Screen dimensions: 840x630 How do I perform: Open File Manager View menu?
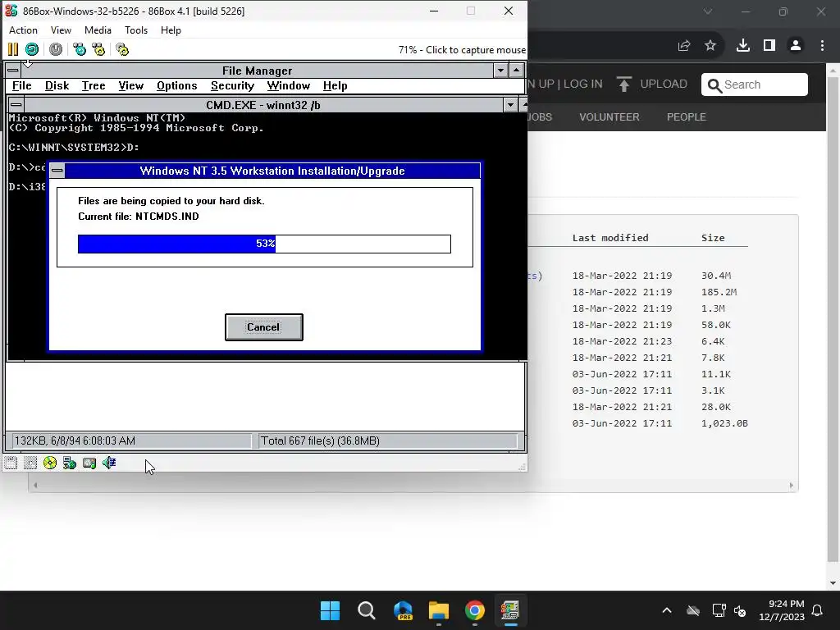pyautogui.click(x=130, y=85)
